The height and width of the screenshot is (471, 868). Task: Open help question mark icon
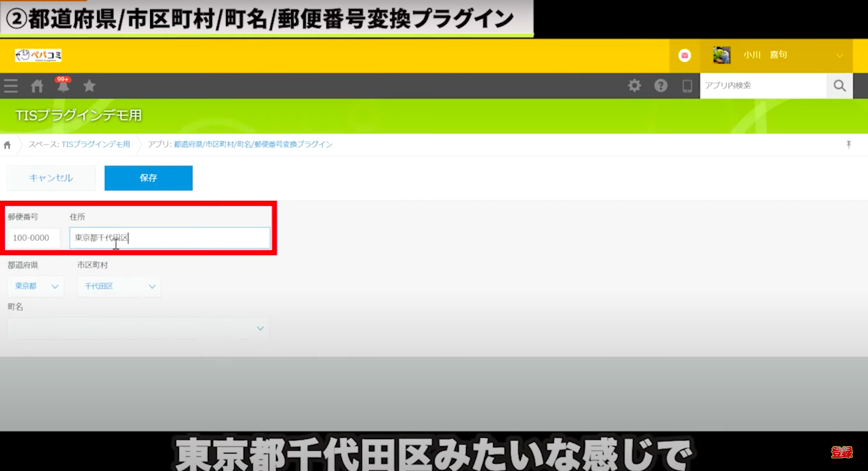coord(661,86)
